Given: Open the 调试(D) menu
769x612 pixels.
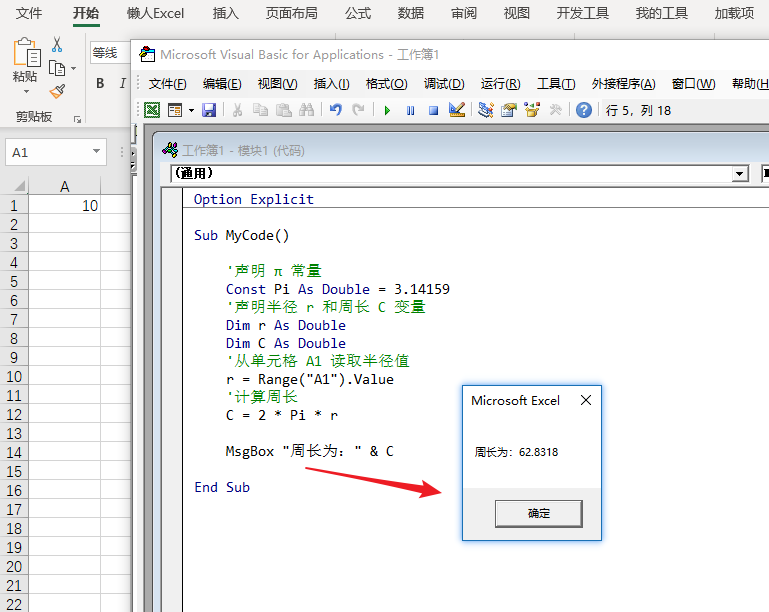Looking at the screenshot, I should (444, 84).
